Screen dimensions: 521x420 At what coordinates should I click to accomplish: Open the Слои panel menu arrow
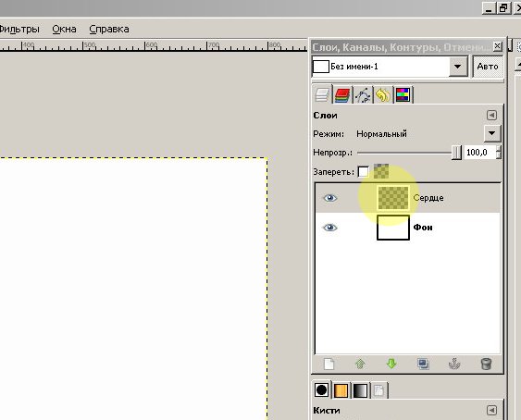[491, 115]
